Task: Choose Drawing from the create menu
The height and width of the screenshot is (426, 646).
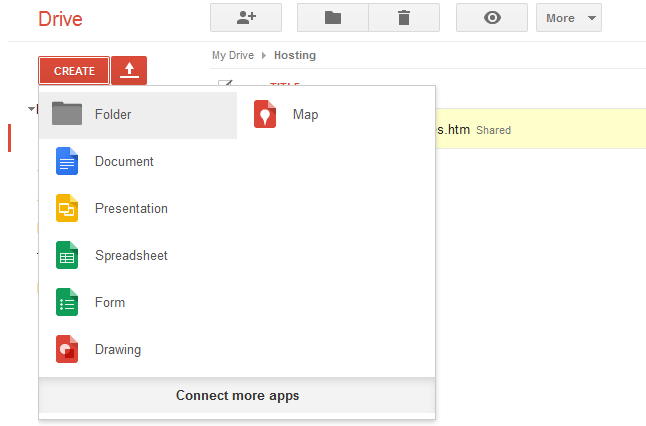Action: pyautogui.click(x=138, y=349)
